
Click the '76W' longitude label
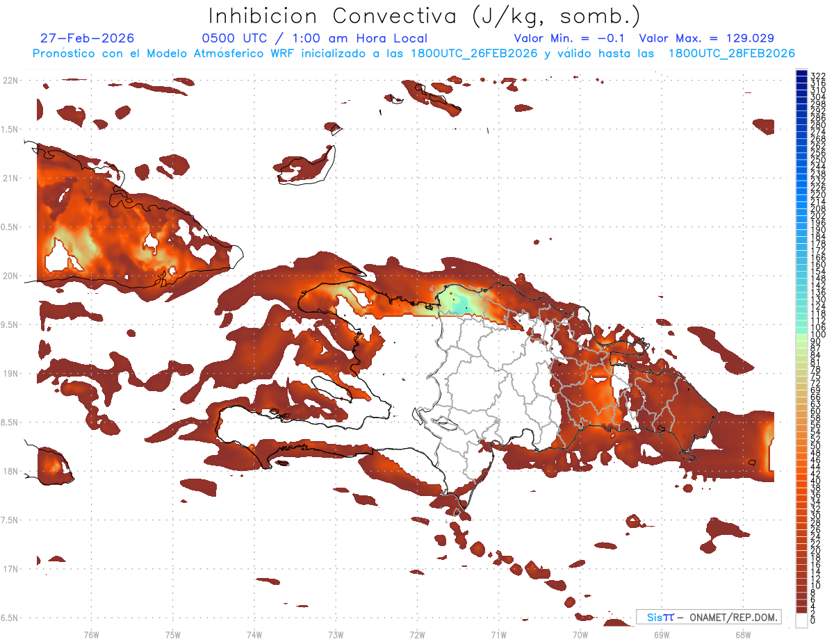91,634
